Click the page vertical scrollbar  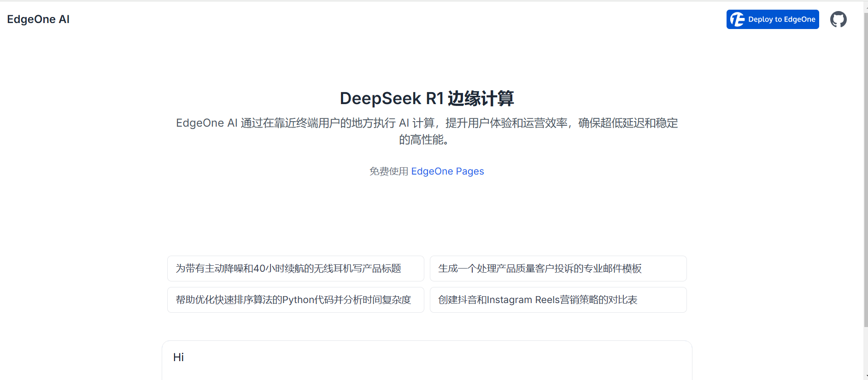click(x=866, y=170)
